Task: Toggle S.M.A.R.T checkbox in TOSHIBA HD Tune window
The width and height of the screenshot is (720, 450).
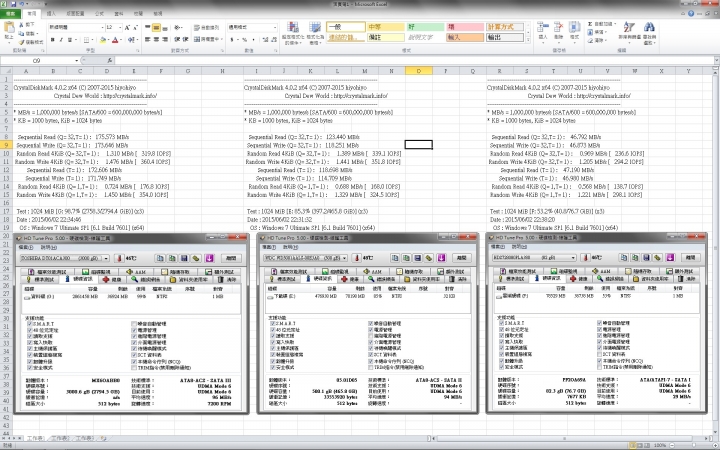Action: [x=30, y=324]
